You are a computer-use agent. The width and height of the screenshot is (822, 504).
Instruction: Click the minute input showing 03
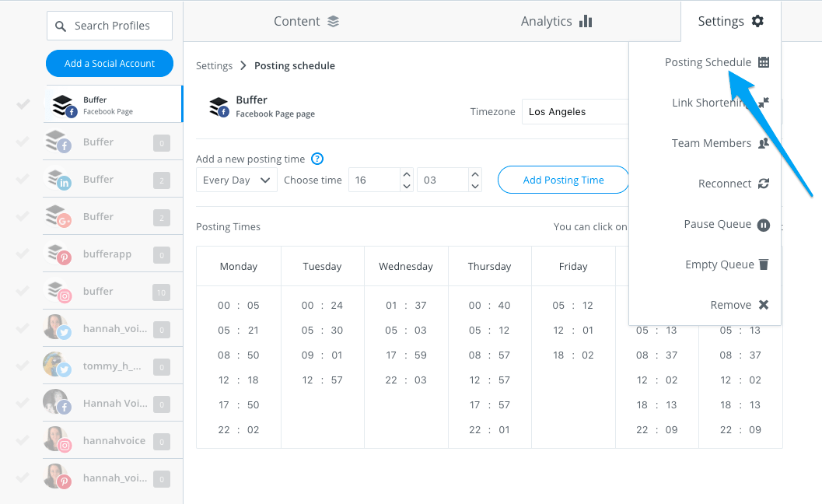click(443, 180)
